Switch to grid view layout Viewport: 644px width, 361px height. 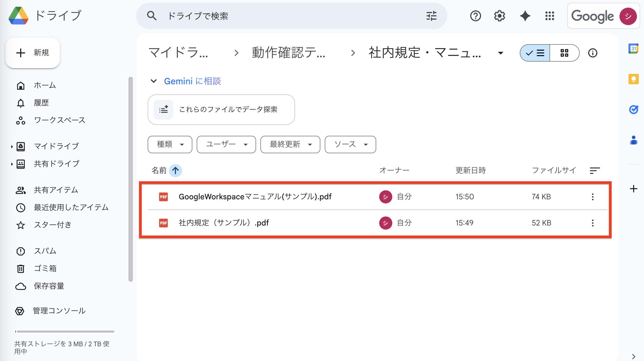(564, 53)
